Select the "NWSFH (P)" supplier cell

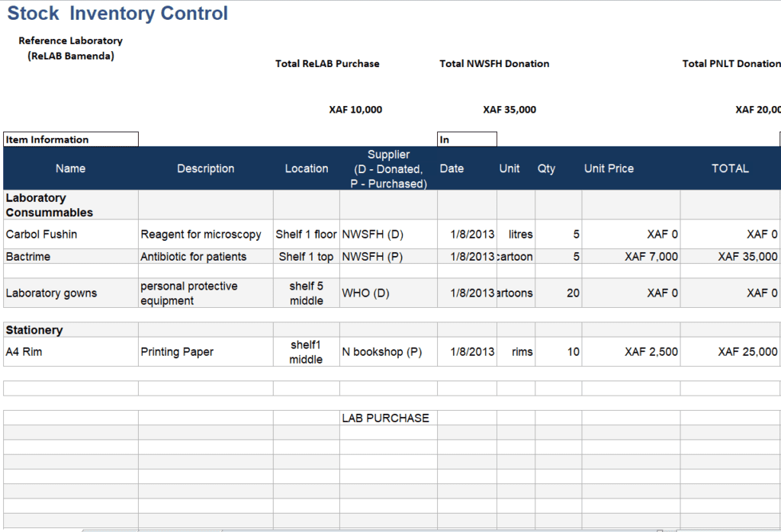pos(388,257)
